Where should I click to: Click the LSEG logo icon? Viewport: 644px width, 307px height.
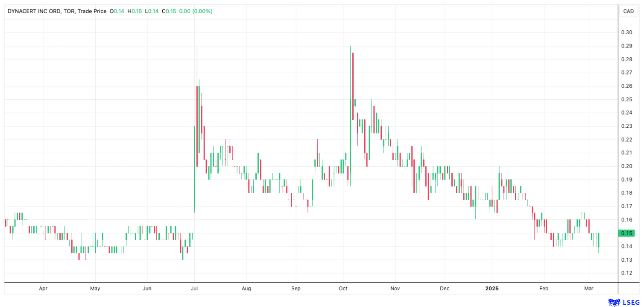(x=614, y=302)
